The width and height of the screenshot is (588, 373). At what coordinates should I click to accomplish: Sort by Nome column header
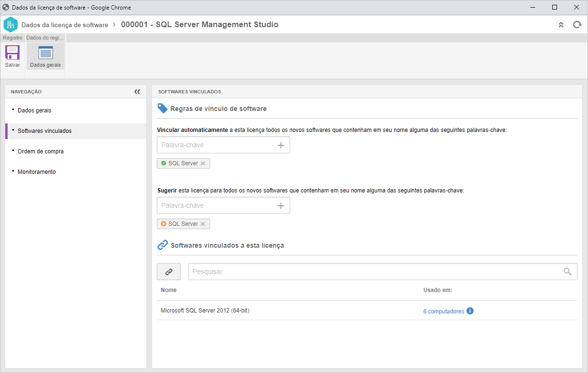(169, 290)
